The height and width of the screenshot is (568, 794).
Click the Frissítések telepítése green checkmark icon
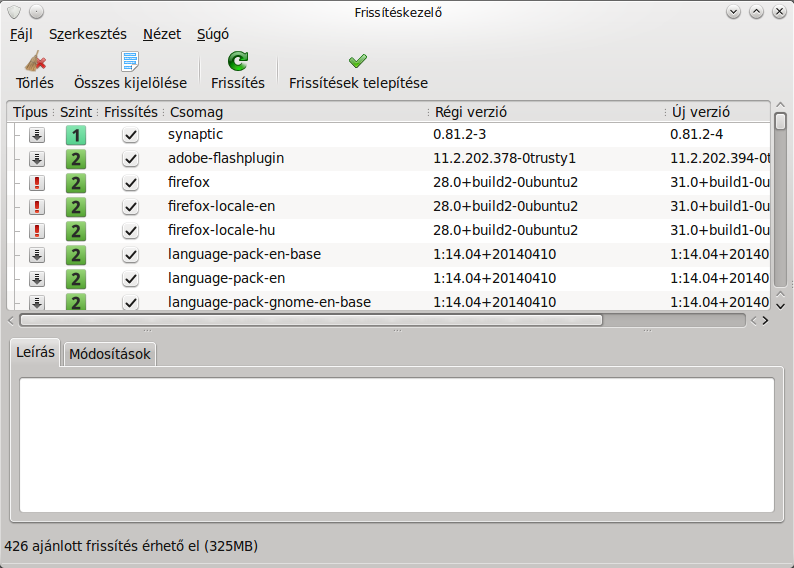point(358,61)
